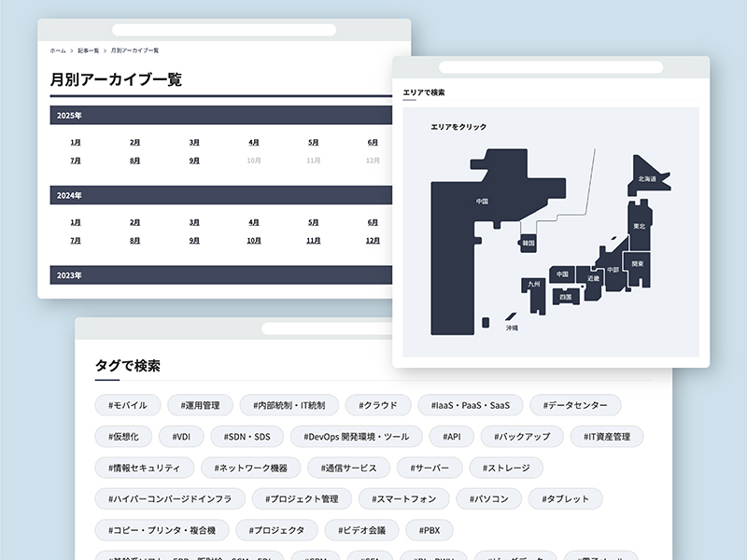Click the 北海道 region on map
The image size is (747, 560).
(647, 176)
